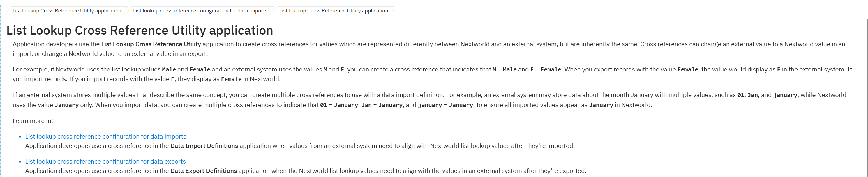Click the bold 'Data Import Definitions' term
Viewport: 868px width, 177px height.
tap(204, 146)
